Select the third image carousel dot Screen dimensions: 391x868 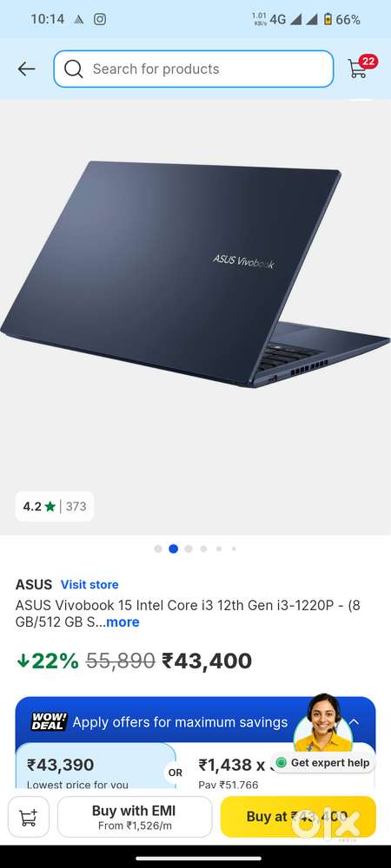tap(189, 549)
